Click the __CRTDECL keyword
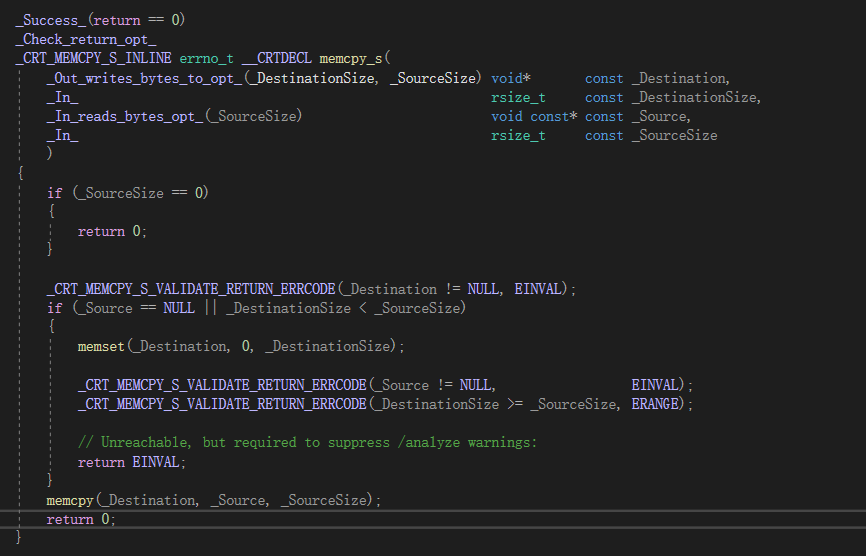The image size is (866, 556). [x=277, y=59]
